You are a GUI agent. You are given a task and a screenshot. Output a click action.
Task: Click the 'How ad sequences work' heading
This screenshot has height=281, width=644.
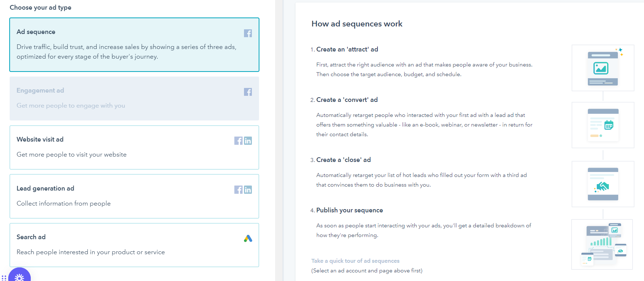[x=357, y=24]
